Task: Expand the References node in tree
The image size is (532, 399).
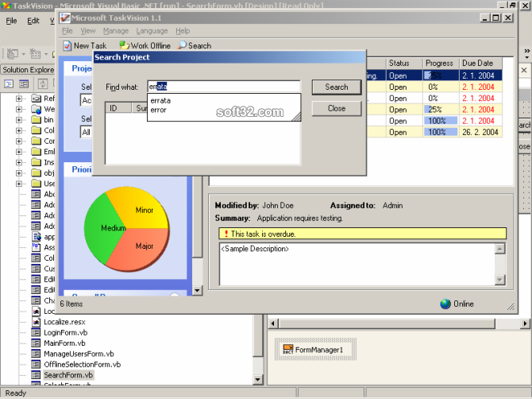Action: click(19, 99)
